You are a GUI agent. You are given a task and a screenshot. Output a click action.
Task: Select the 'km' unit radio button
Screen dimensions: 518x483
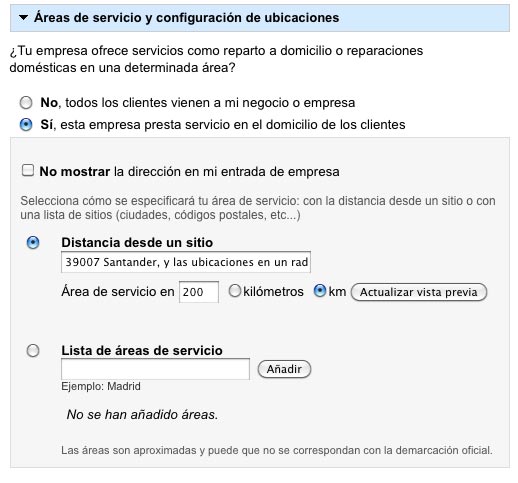coord(320,291)
